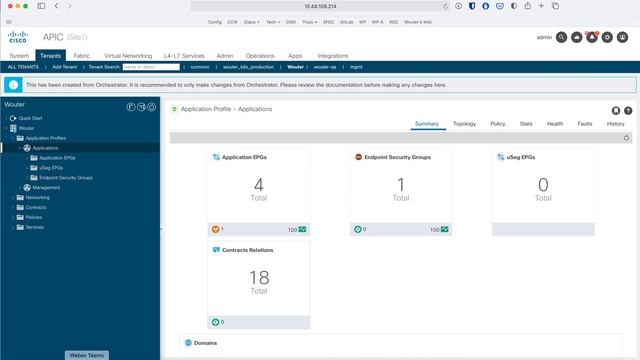Focus the Tenant Search input field
Screen dimensions: 640x360
coord(151,67)
